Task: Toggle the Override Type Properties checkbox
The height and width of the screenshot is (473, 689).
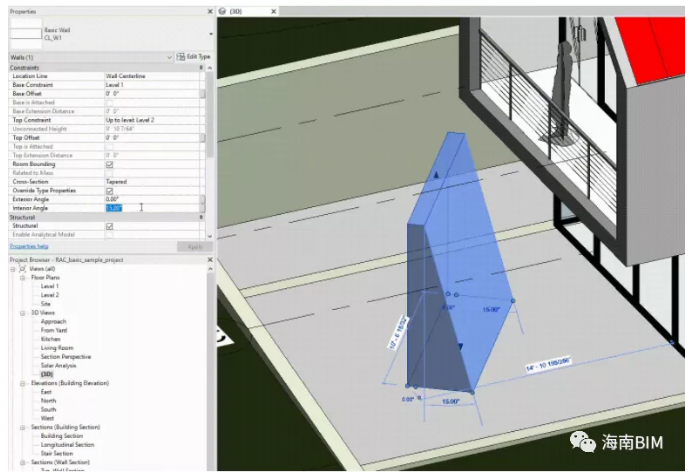Action: coord(109,191)
